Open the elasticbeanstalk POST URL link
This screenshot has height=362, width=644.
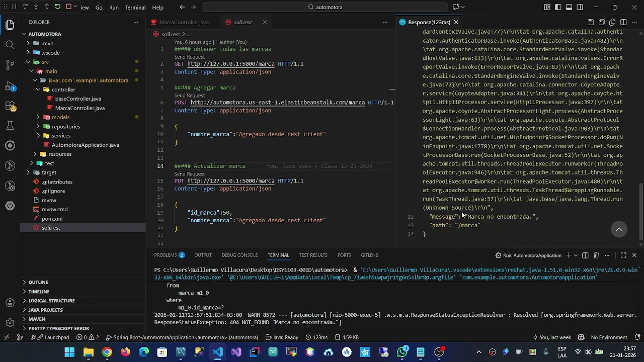coord(278,103)
